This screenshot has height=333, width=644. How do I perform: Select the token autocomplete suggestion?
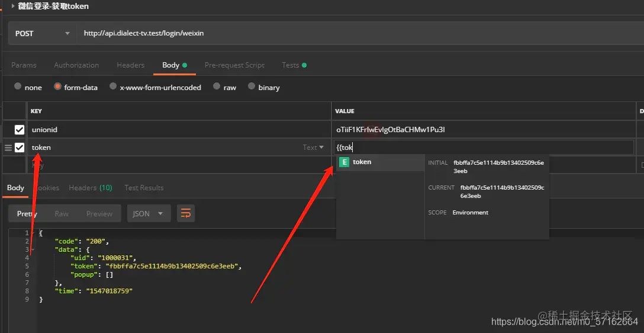tap(381, 162)
